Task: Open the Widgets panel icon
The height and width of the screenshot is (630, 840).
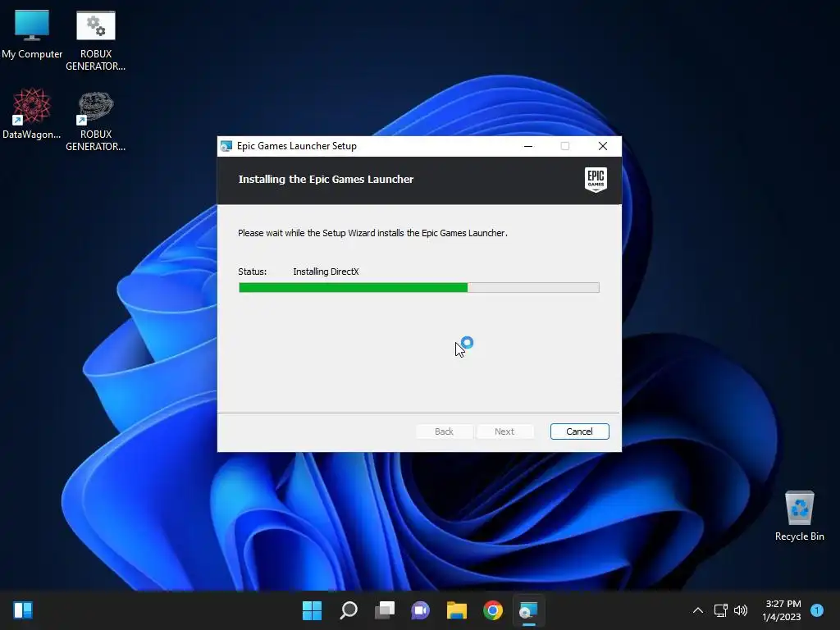Action: (23, 610)
